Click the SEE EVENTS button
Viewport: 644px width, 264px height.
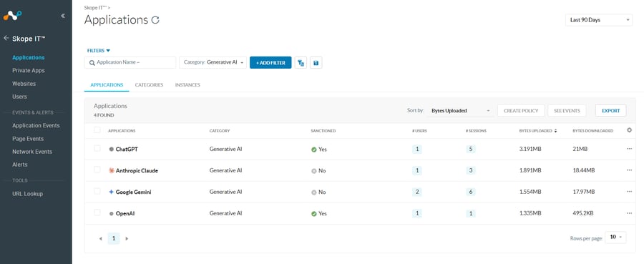567,110
